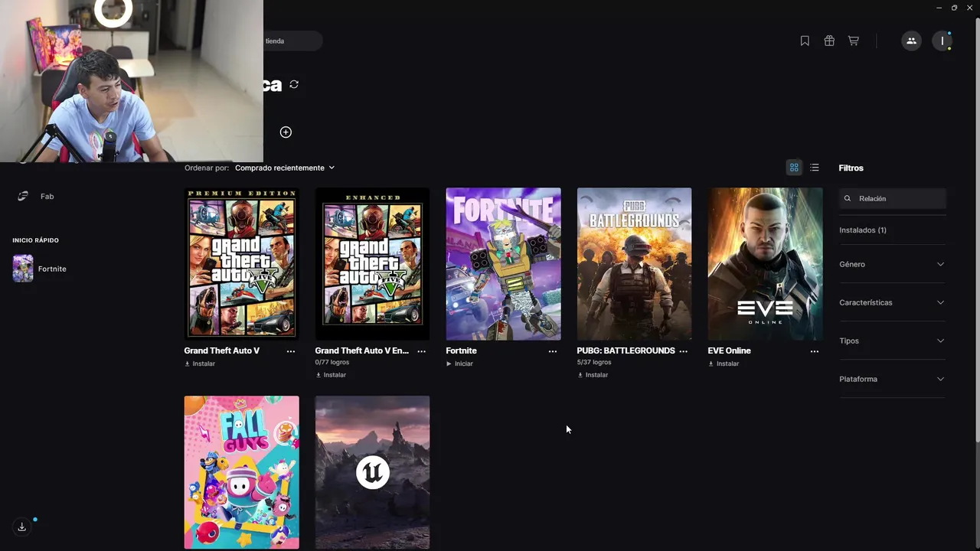Open the Grand Theft Auto V Premium Edition cover
Viewport: 980px width, 551px height.
click(241, 264)
